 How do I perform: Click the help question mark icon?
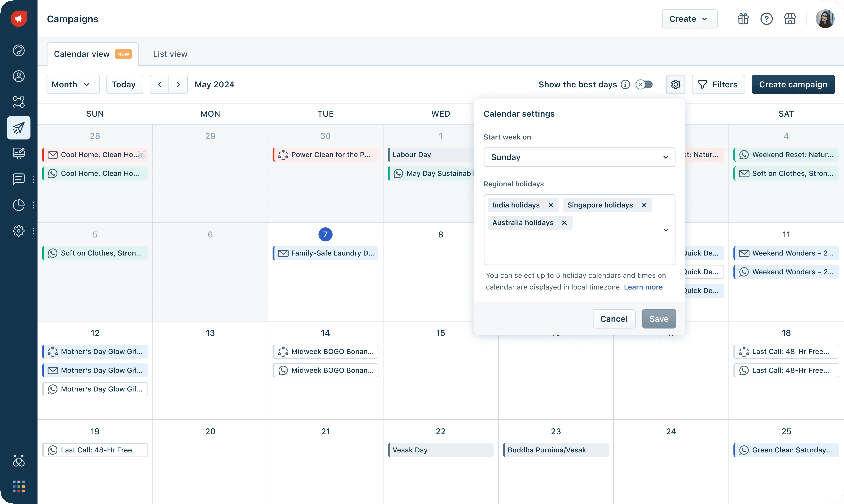[x=766, y=19]
